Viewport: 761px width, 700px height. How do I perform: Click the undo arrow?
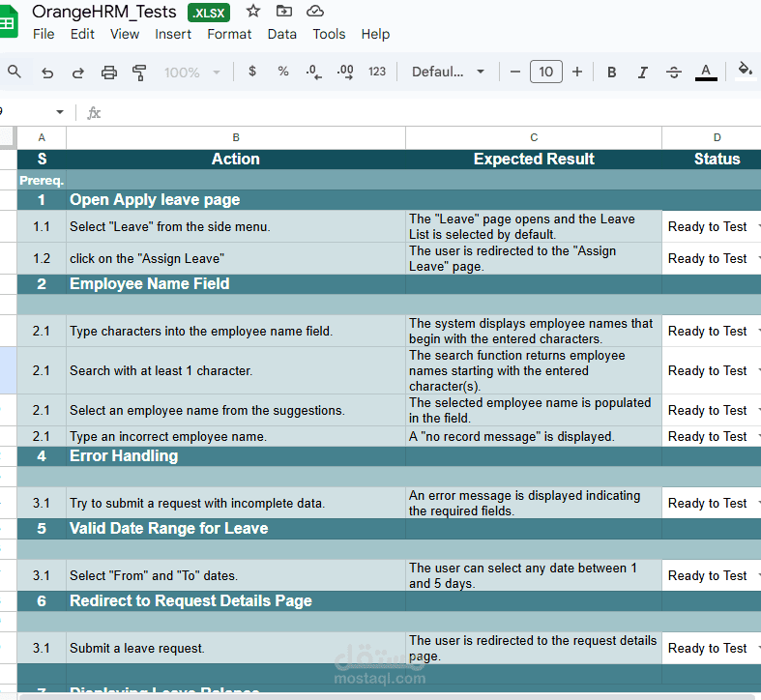47,73
